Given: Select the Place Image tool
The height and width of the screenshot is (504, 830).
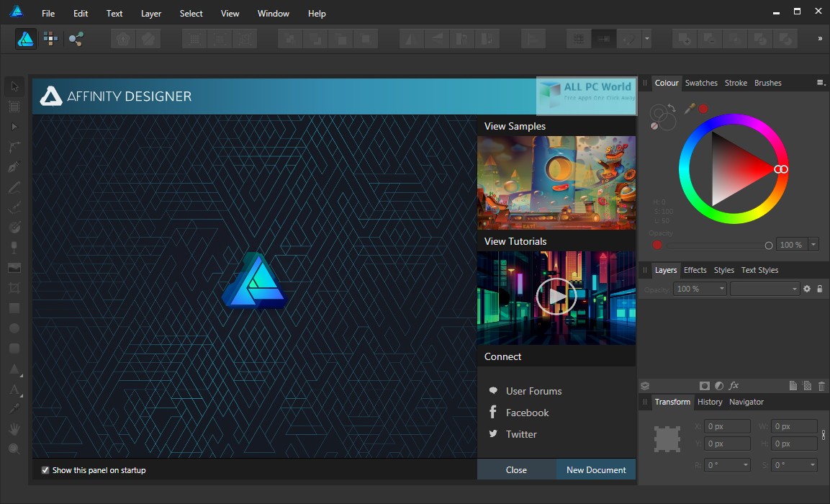Looking at the screenshot, I should [14, 267].
